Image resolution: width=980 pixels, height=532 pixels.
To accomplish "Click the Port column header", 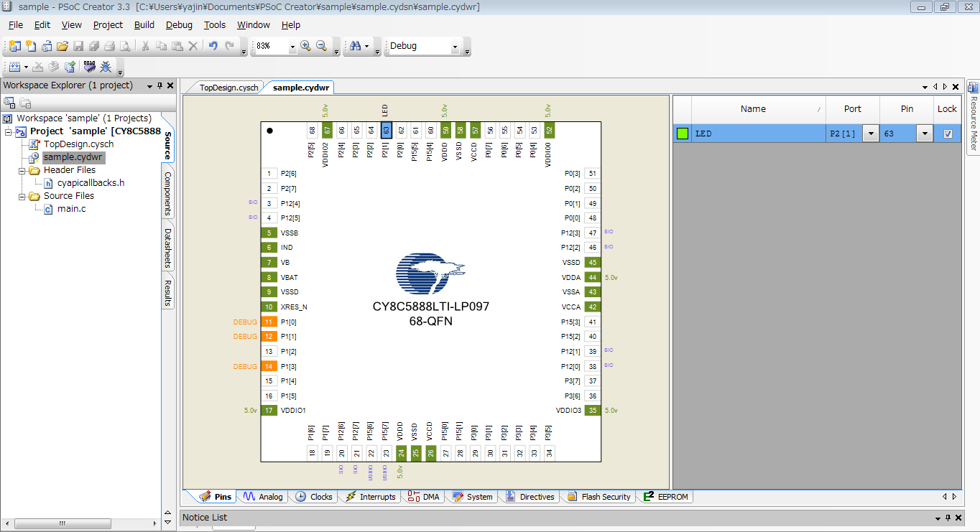I will pyautogui.click(x=852, y=109).
